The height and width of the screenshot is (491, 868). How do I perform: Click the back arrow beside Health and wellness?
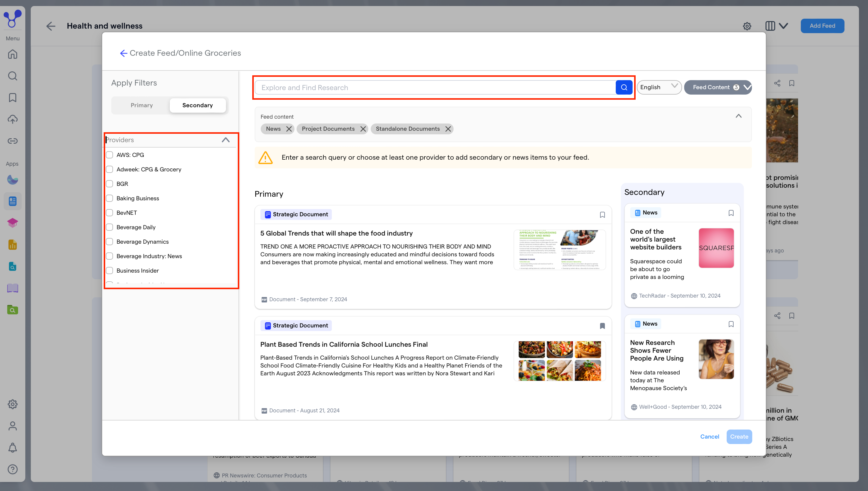(51, 26)
